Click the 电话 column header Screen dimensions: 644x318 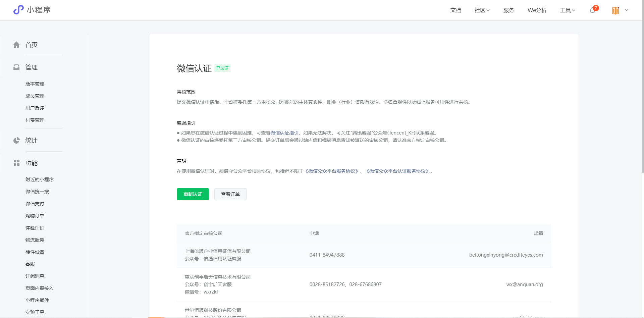pos(314,233)
